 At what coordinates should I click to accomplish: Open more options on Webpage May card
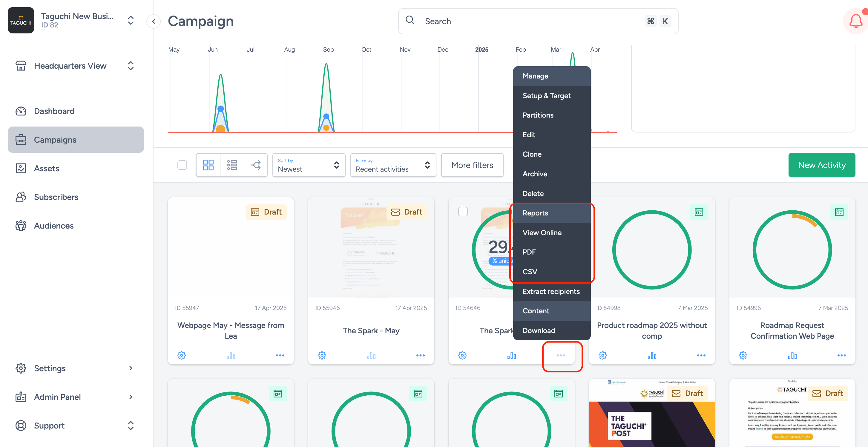(280, 355)
